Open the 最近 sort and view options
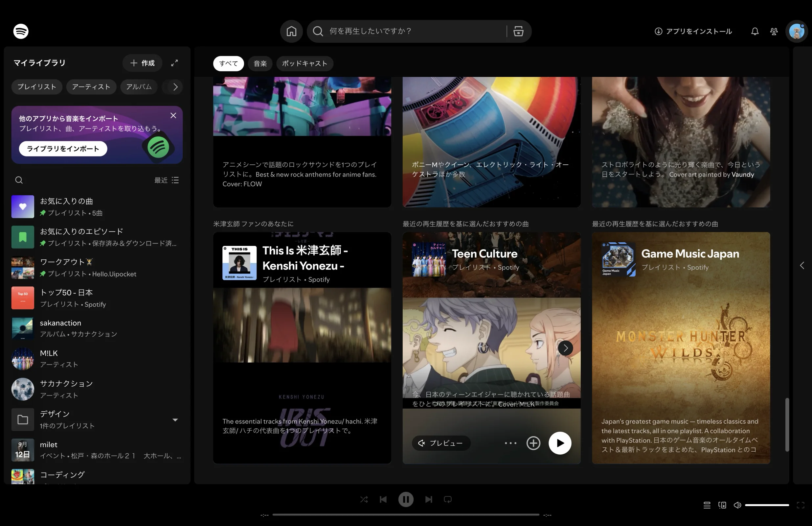Viewport: 812px width, 526px height. pyautogui.click(x=167, y=180)
